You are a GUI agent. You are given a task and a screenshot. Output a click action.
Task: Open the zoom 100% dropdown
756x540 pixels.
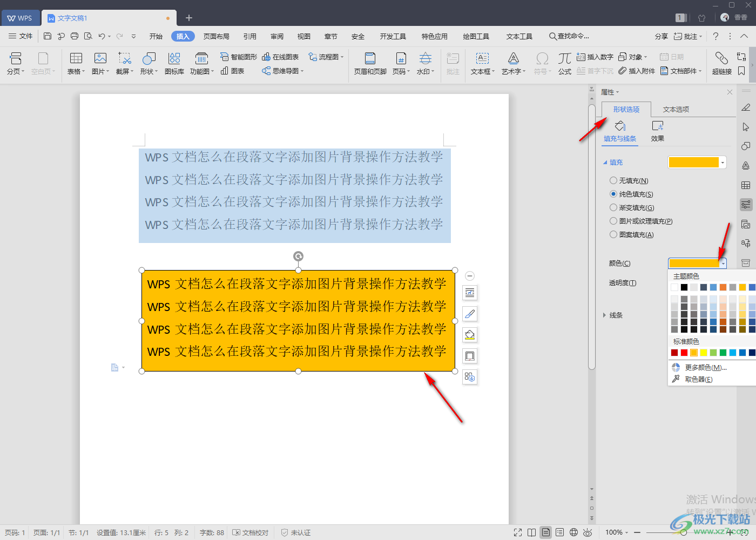(617, 532)
